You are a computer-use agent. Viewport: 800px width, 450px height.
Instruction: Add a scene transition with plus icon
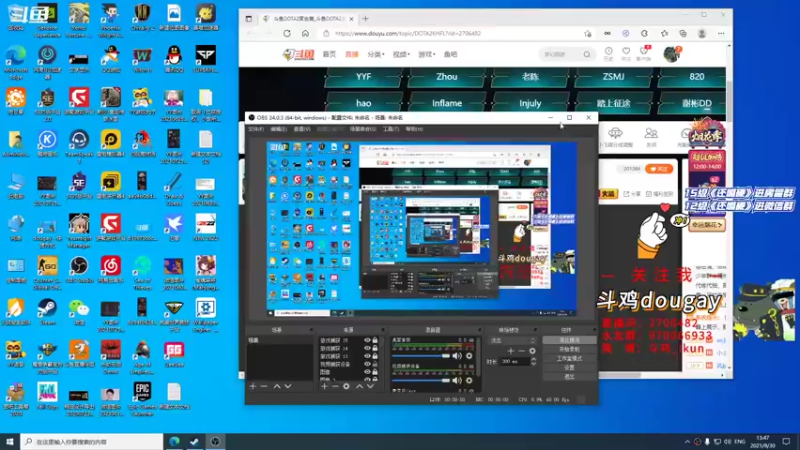(x=511, y=351)
